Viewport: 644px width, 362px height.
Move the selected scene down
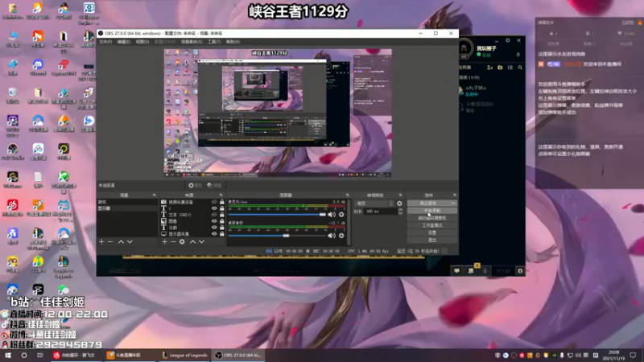(130, 242)
